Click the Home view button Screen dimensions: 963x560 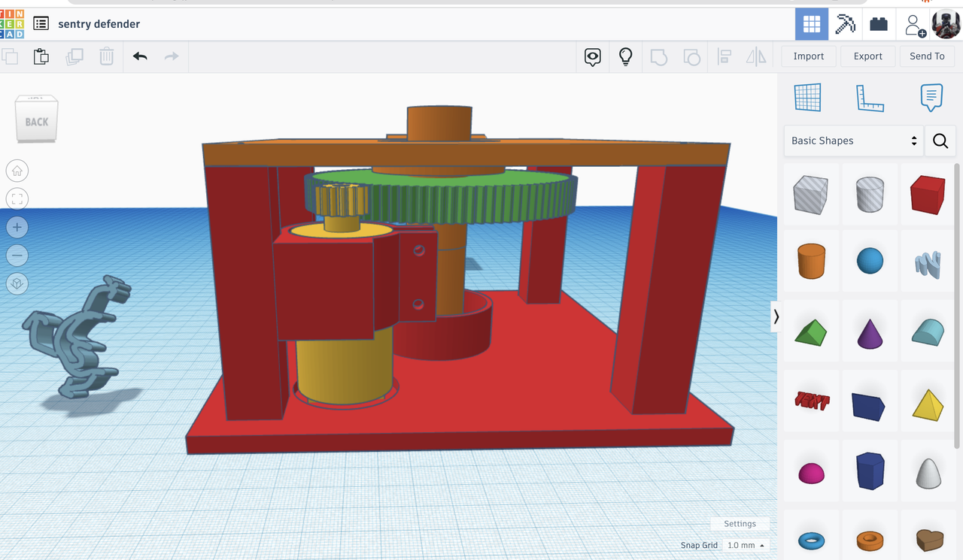point(17,171)
